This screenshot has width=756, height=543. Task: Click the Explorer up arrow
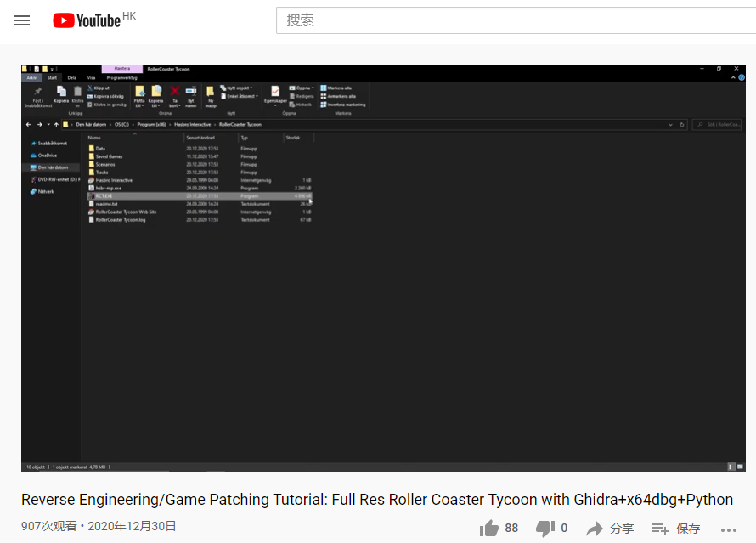56,124
